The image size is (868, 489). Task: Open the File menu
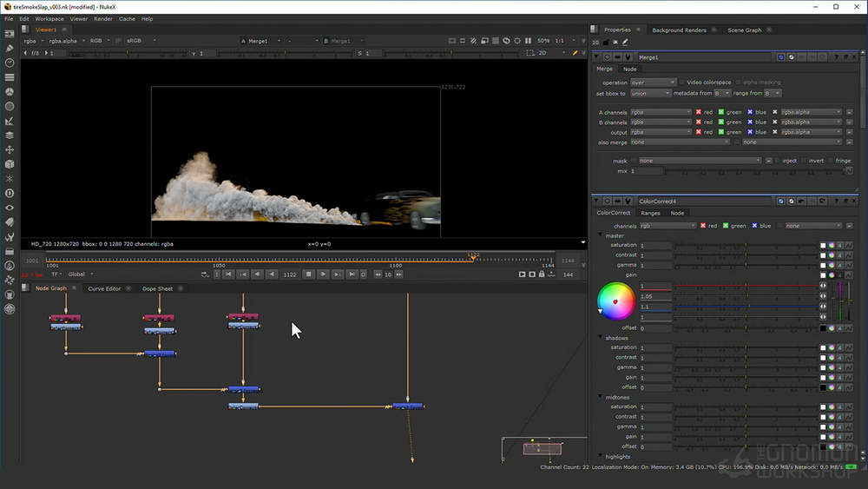9,19
